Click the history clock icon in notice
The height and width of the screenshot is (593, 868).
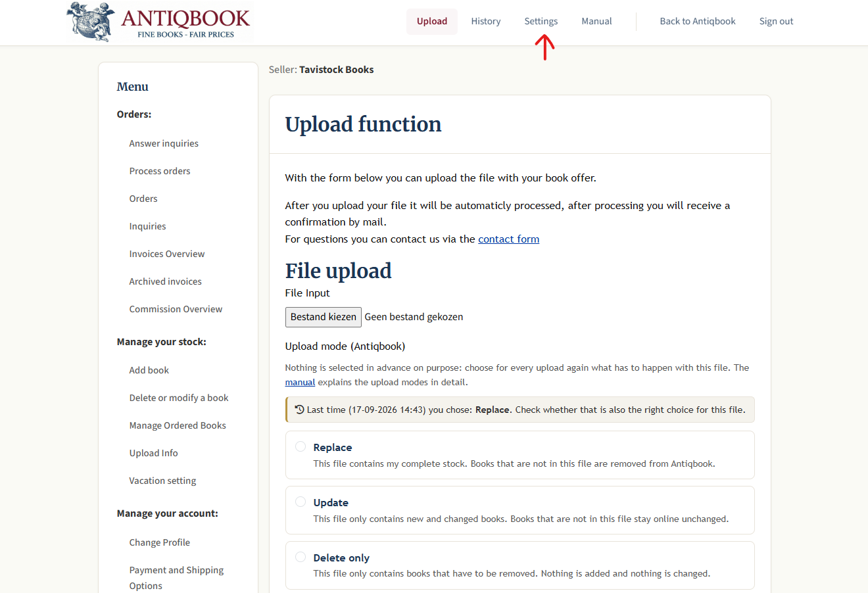coord(299,410)
